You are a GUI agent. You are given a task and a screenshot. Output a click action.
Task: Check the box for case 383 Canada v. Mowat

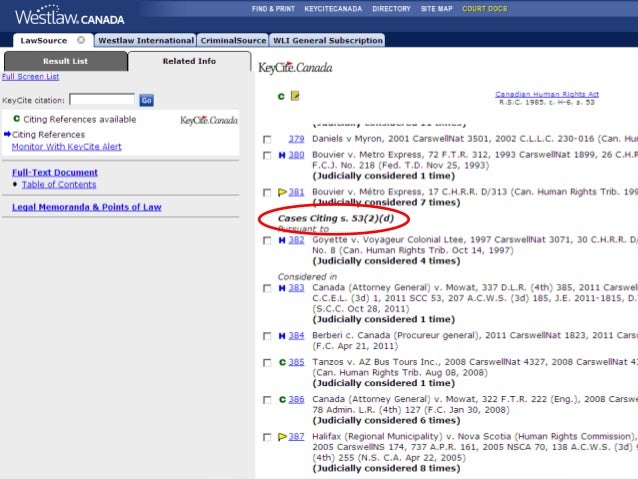tap(267, 289)
